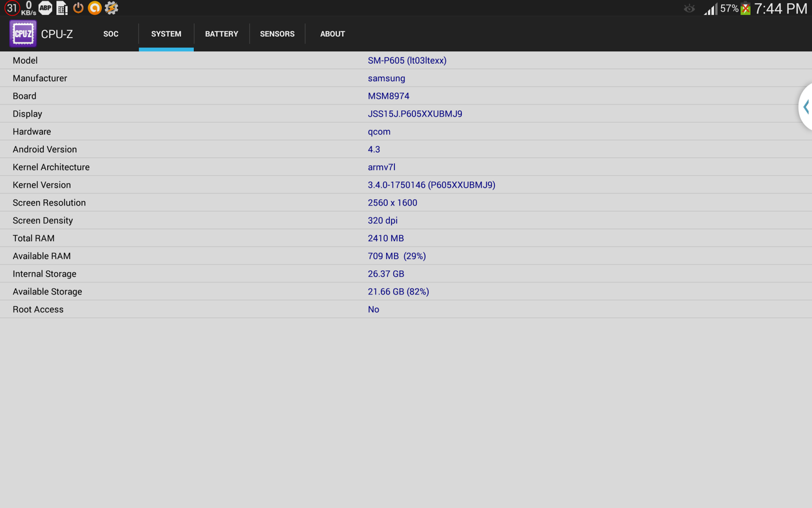Image resolution: width=812 pixels, height=508 pixels.
Task: Select the Display row label
Action: (27, 114)
